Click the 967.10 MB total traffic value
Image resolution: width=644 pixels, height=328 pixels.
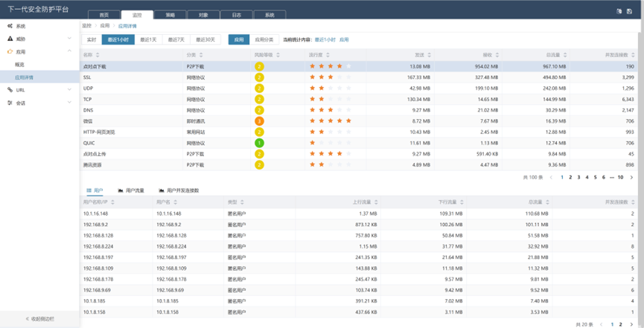coord(554,66)
